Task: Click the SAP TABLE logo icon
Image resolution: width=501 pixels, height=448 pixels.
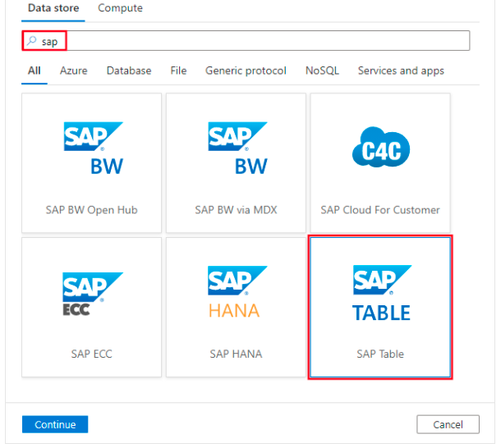Action: click(x=380, y=293)
